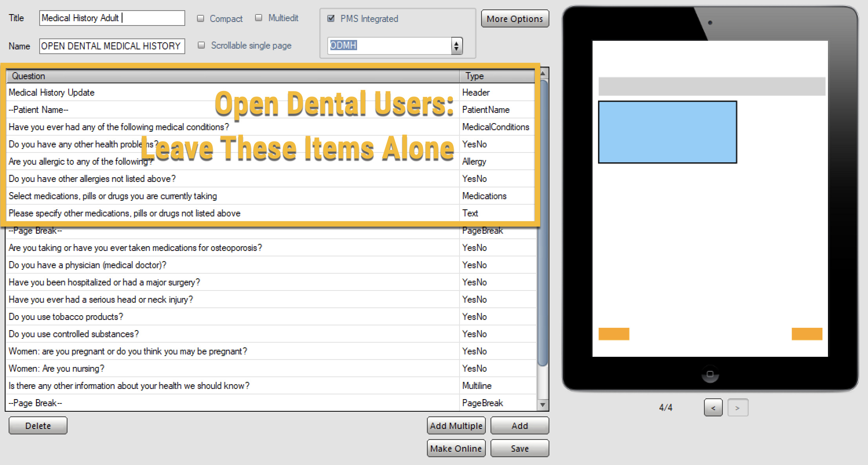The image size is (868, 465).
Task: Open the ODMH dropdown list
Action: pos(456,46)
